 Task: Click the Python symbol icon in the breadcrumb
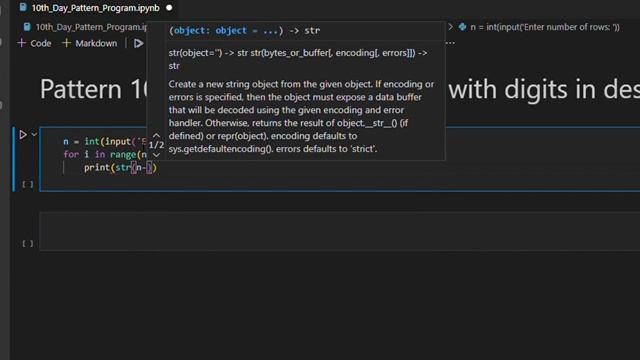[x=462, y=27]
